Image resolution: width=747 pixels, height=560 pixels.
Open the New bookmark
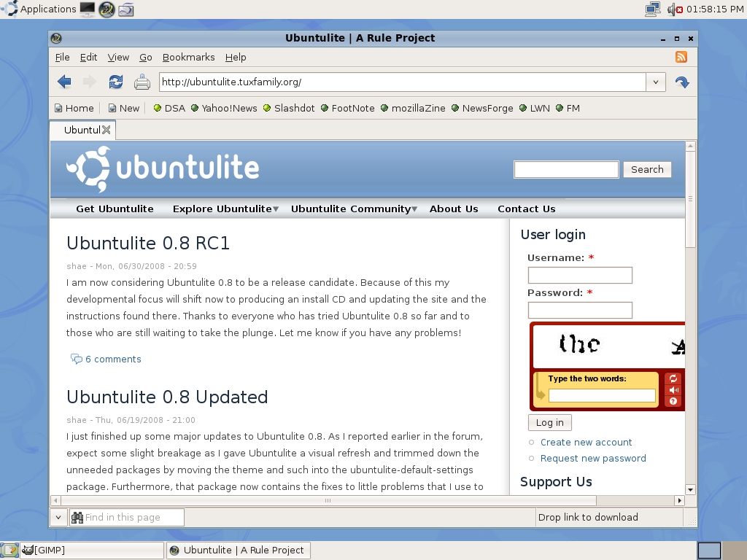(124, 108)
